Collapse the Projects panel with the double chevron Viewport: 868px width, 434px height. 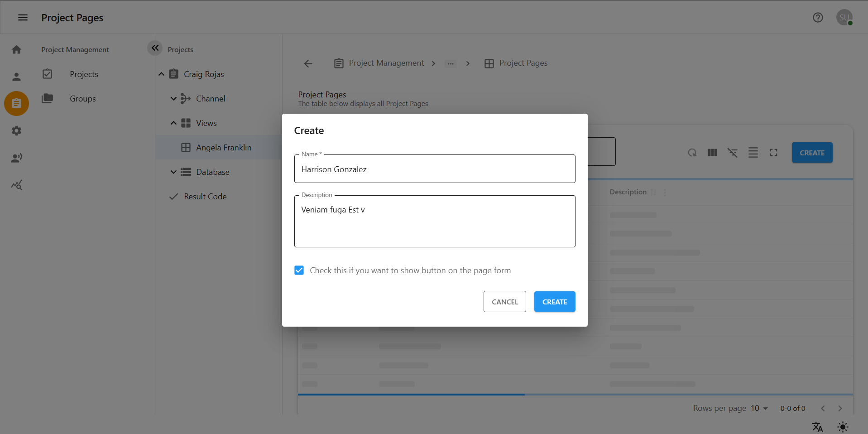point(155,48)
